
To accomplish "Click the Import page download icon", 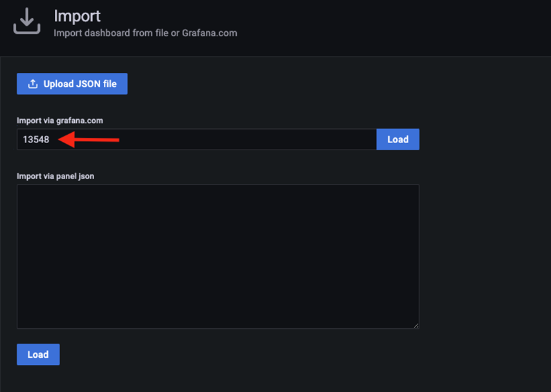I will (x=27, y=21).
